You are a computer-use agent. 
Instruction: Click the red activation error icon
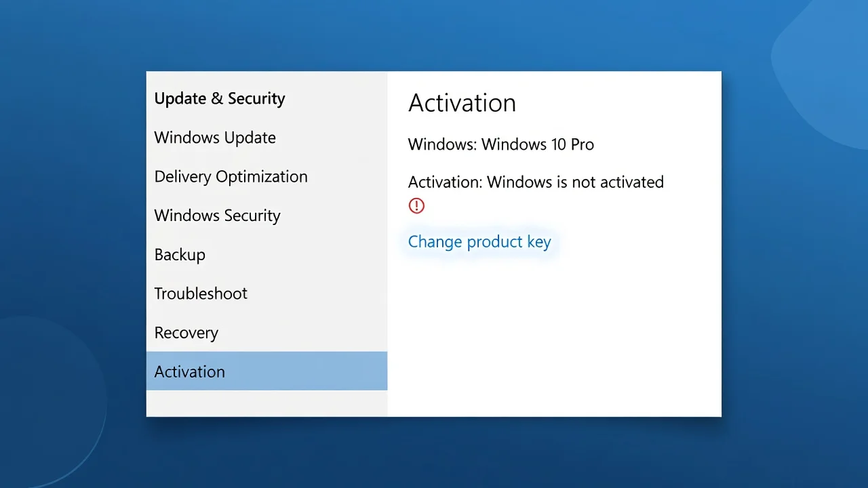coord(416,205)
